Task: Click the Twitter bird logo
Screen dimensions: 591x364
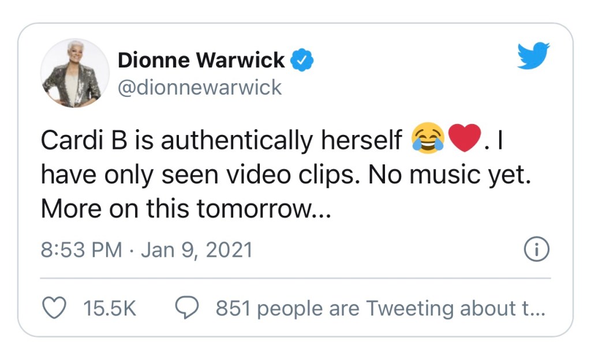Action: (533, 56)
